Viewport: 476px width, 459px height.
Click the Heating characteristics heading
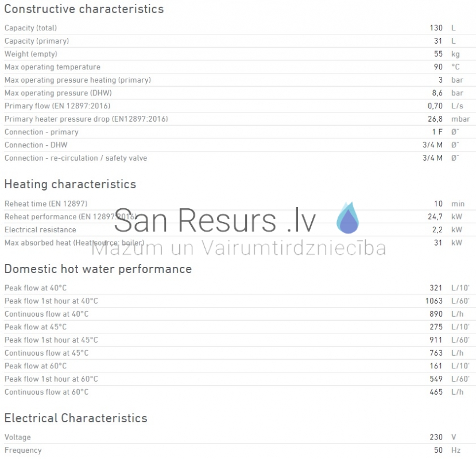click(x=70, y=184)
